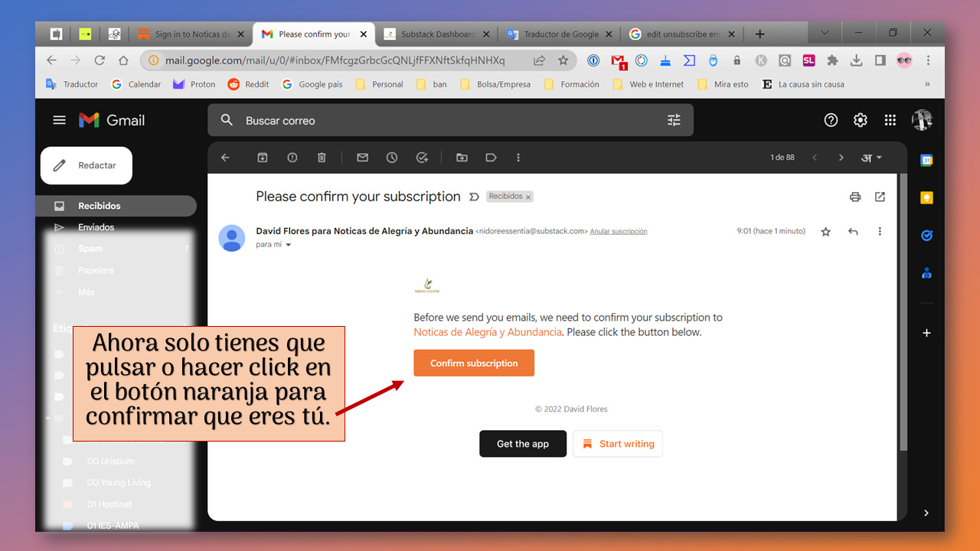Open input tools language dropdown

pyautogui.click(x=871, y=158)
